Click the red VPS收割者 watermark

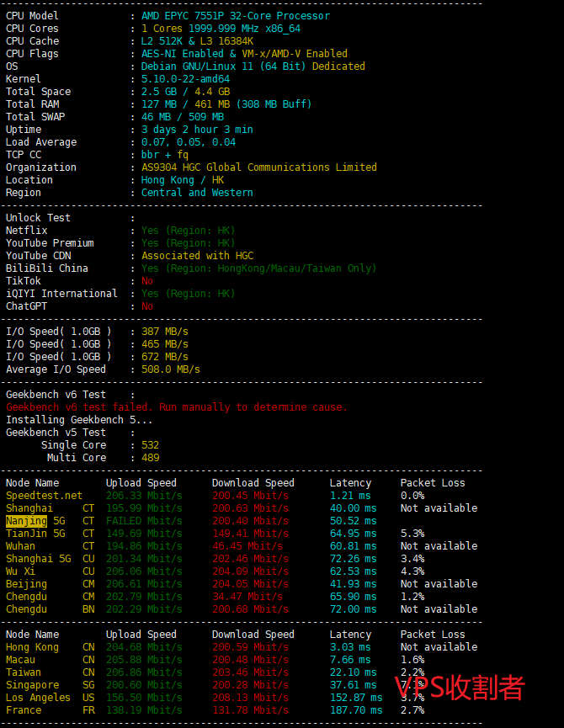(x=460, y=688)
